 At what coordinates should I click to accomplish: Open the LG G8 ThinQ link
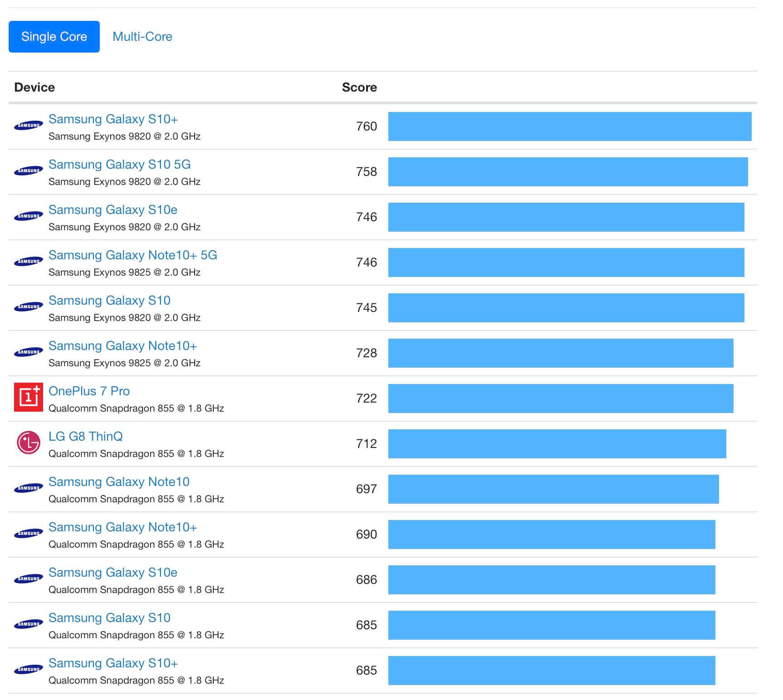(85, 436)
